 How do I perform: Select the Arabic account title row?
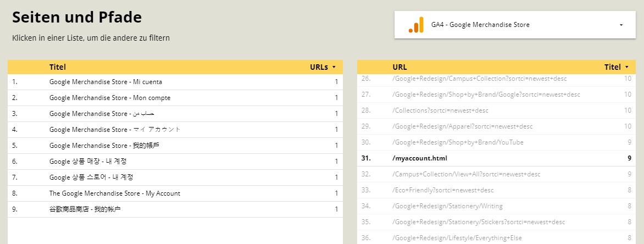(x=102, y=114)
